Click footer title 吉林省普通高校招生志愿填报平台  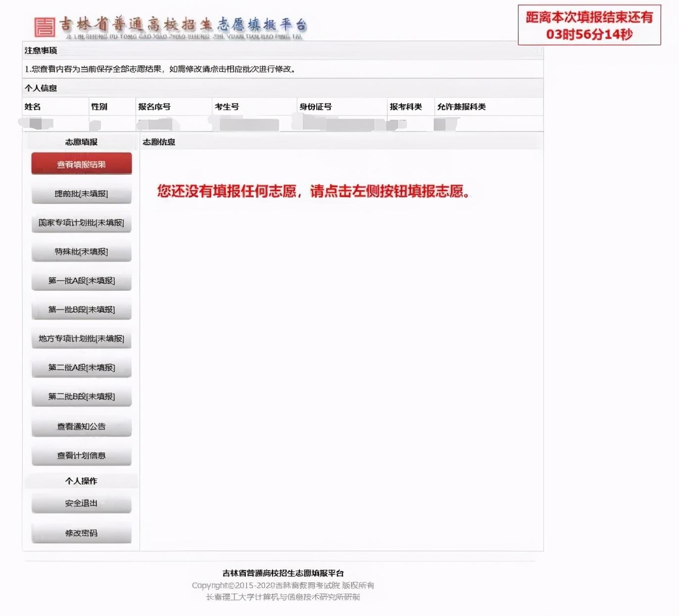[283, 573]
